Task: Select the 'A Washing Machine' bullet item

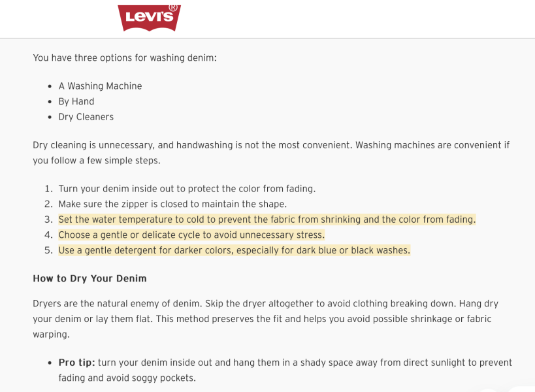Action: click(100, 86)
